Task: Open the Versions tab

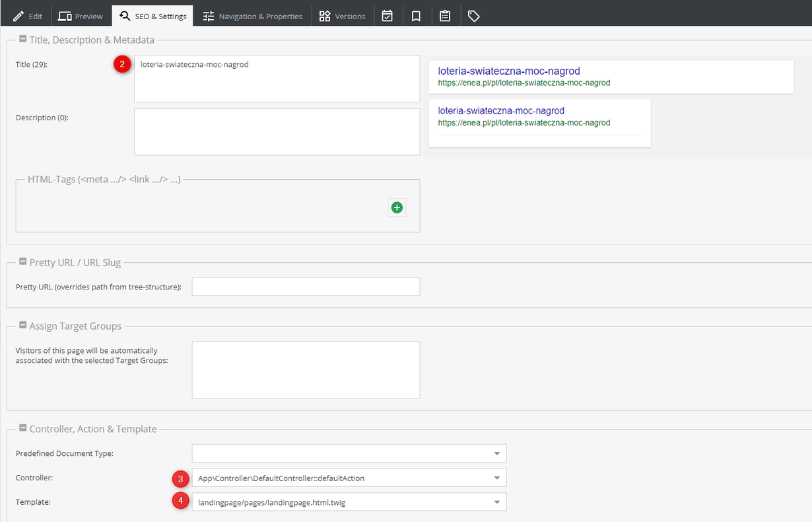Action: click(342, 16)
